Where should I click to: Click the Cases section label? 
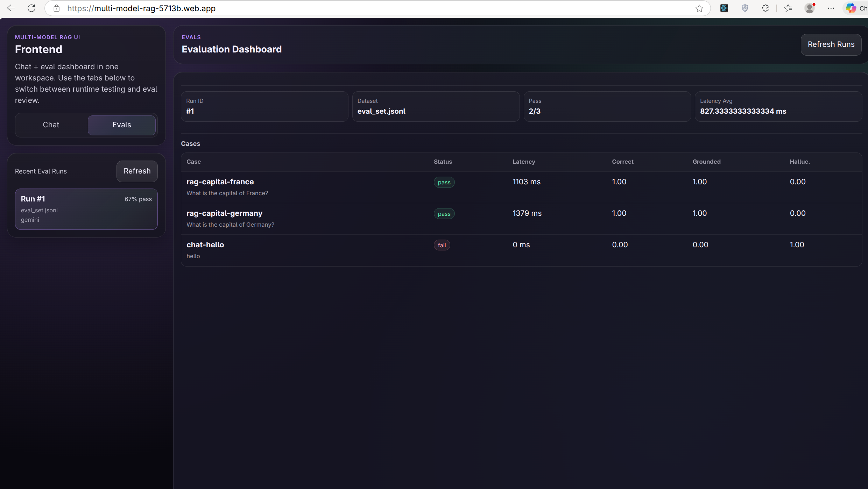click(191, 144)
